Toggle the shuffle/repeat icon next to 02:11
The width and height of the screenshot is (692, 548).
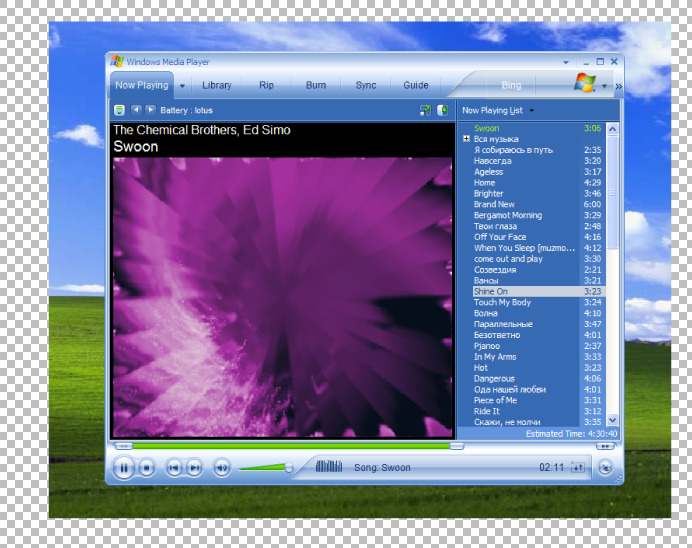(578, 467)
